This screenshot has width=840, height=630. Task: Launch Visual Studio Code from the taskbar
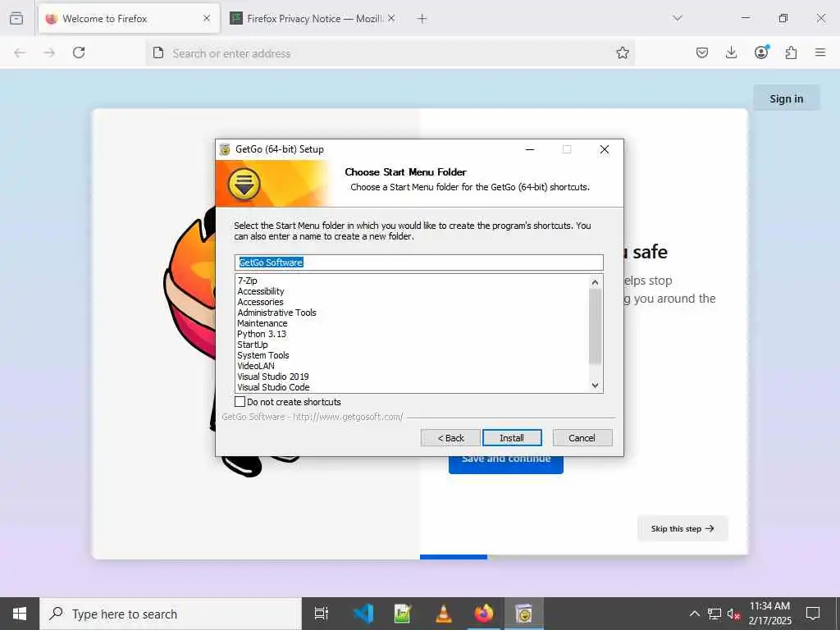click(x=363, y=614)
